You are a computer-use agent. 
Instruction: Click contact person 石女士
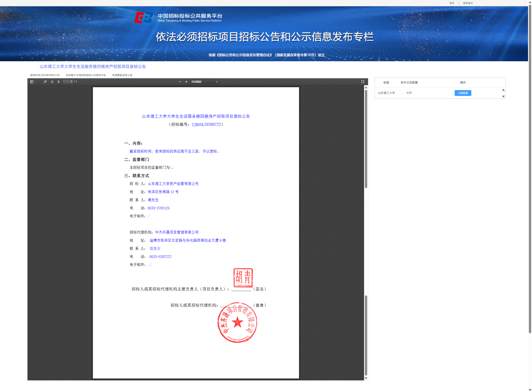point(155,249)
